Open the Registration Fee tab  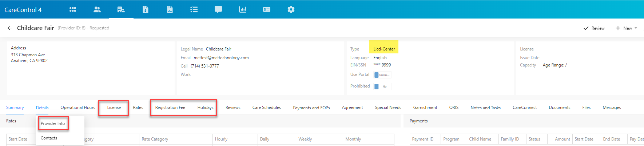pos(170,108)
